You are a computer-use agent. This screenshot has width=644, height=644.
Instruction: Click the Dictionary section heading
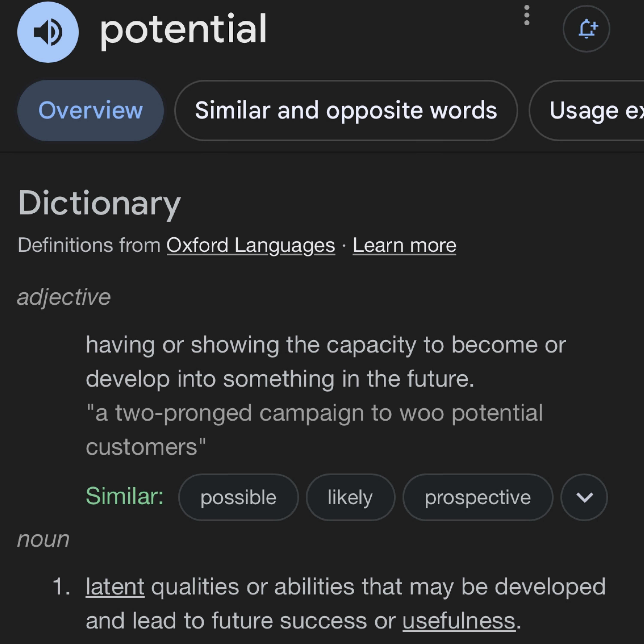(99, 203)
